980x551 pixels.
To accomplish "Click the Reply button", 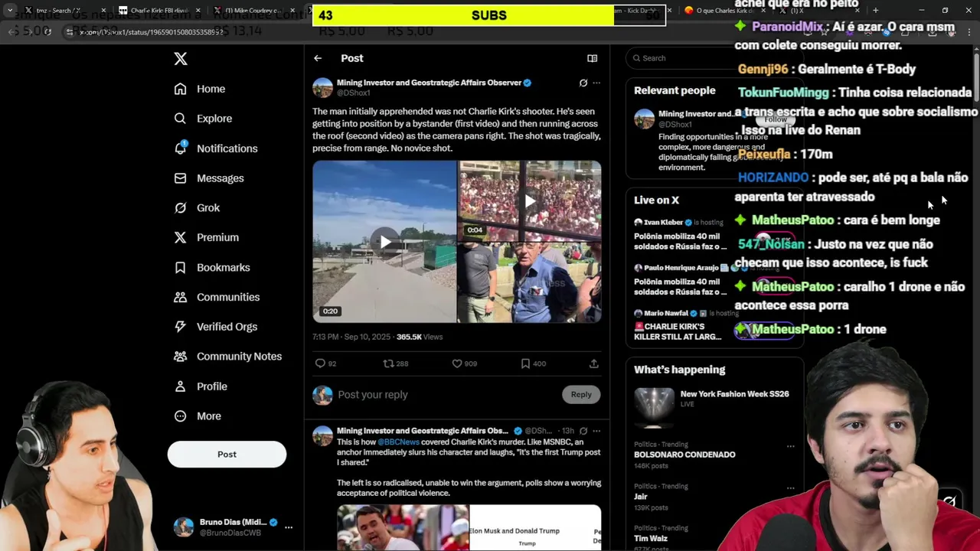I will [581, 395].
